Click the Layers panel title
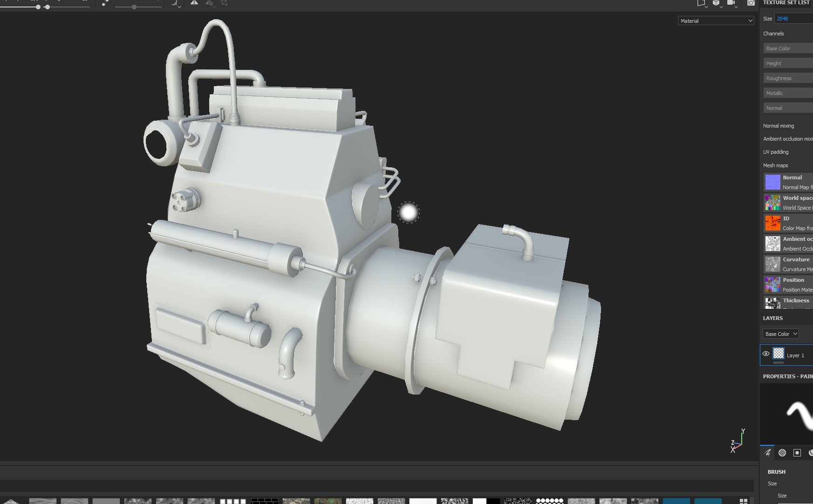This screenshot has width=813, height=504. click(x=773, y=318)
